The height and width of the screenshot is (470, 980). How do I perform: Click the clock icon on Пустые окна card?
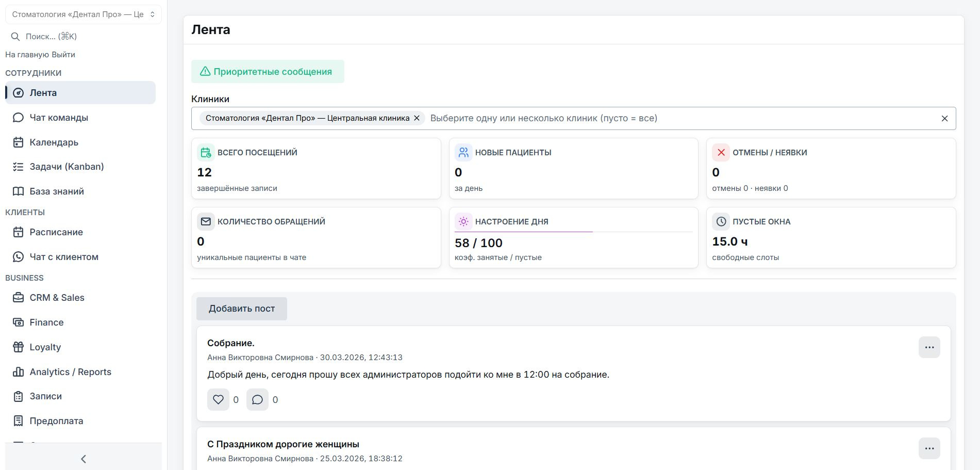point(721,221)
